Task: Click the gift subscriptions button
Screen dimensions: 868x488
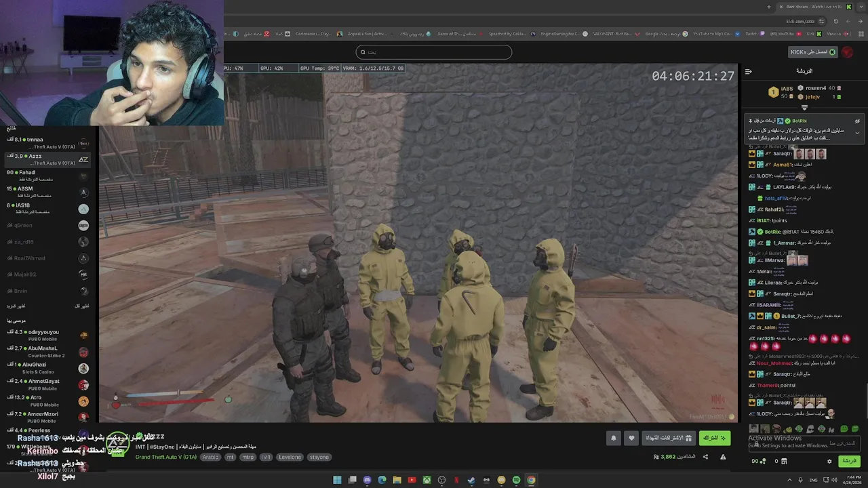Action: [x=669, y=438]
